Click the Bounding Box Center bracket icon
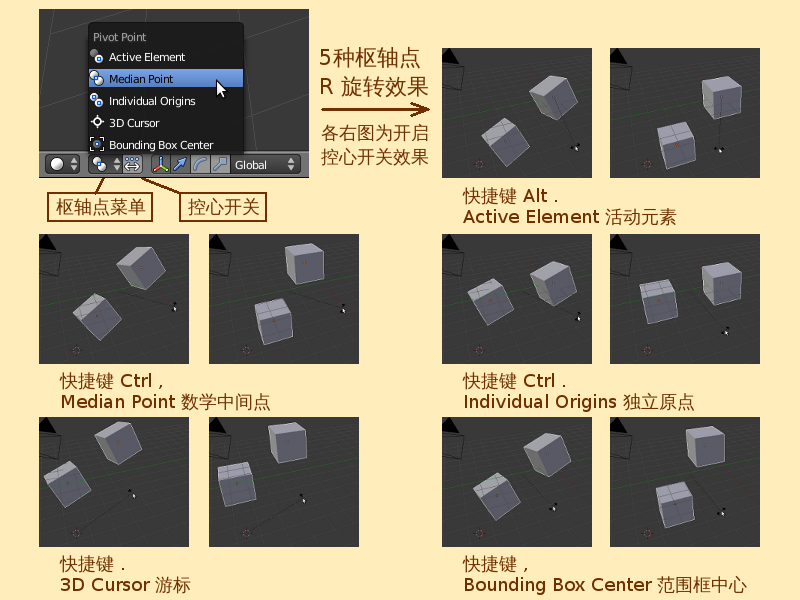 tap(97, 144)
